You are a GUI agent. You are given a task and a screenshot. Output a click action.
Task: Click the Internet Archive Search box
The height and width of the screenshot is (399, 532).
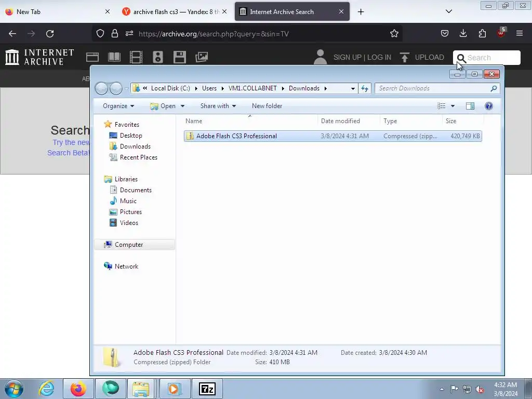[486, 58]
